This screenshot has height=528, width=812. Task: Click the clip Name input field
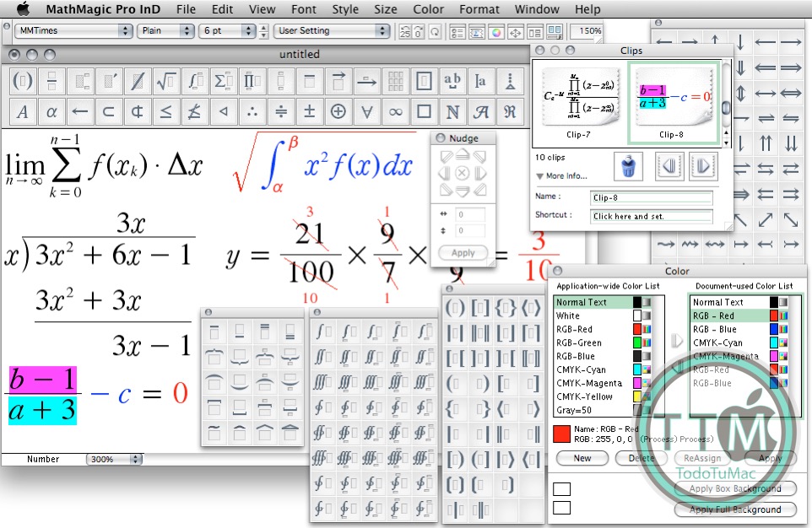pos(652,197)
